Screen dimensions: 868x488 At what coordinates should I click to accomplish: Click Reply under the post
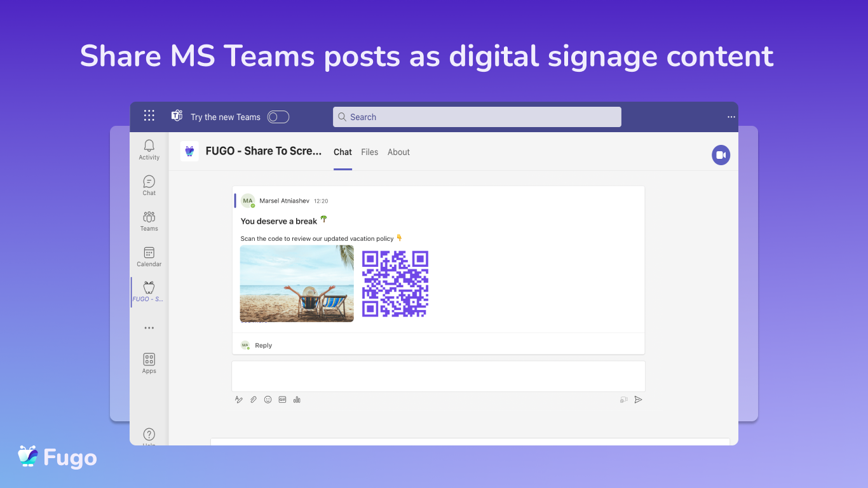point(263,346)
